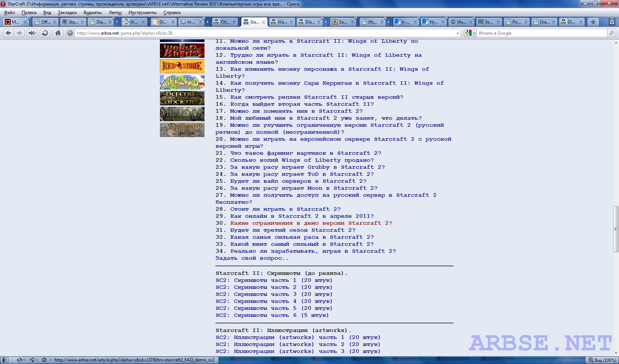Open the Red Stone banner
Image resolution: width=619 pixels, height=364 pixels.
(182, 67)
